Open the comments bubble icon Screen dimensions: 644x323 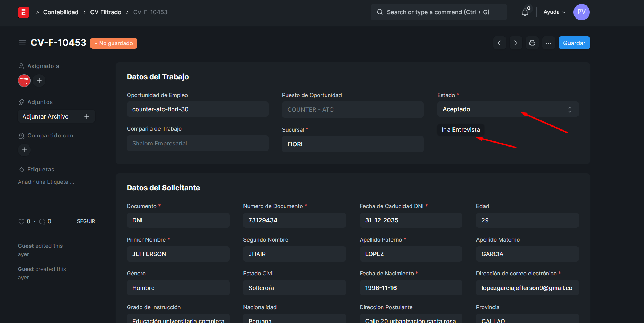tap(42, 222)
